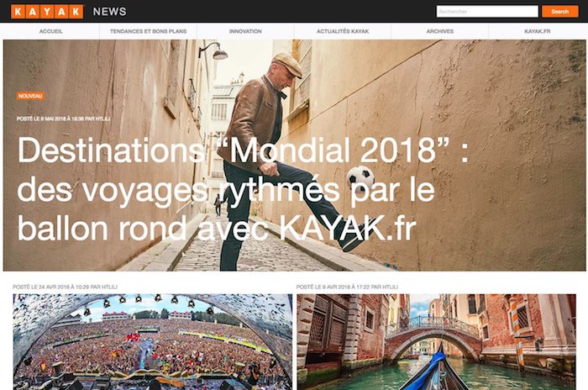This screenshot has width=588, height=390.
Task: Go to the Innovation section
Action: coord(245,31)
